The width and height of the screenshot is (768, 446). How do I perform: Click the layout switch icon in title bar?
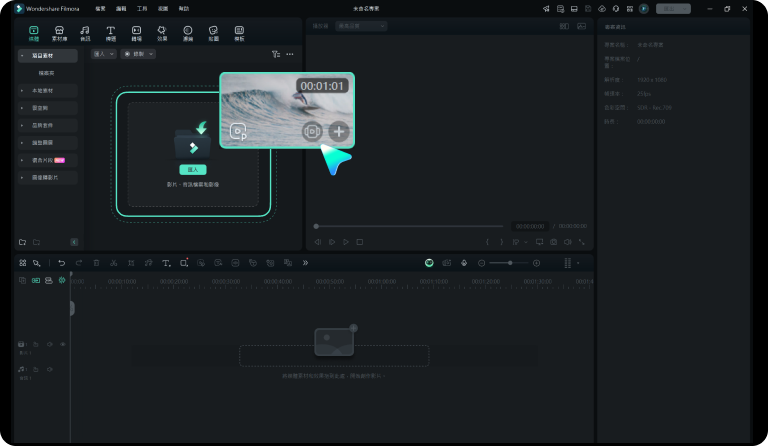[574, 9]
